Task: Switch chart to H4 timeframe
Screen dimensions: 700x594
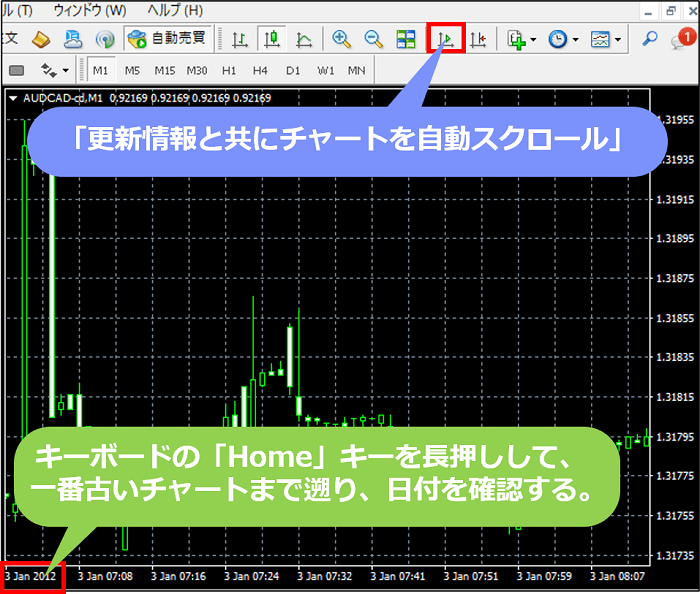Action: pyautogui.click(x=260, y=71)
